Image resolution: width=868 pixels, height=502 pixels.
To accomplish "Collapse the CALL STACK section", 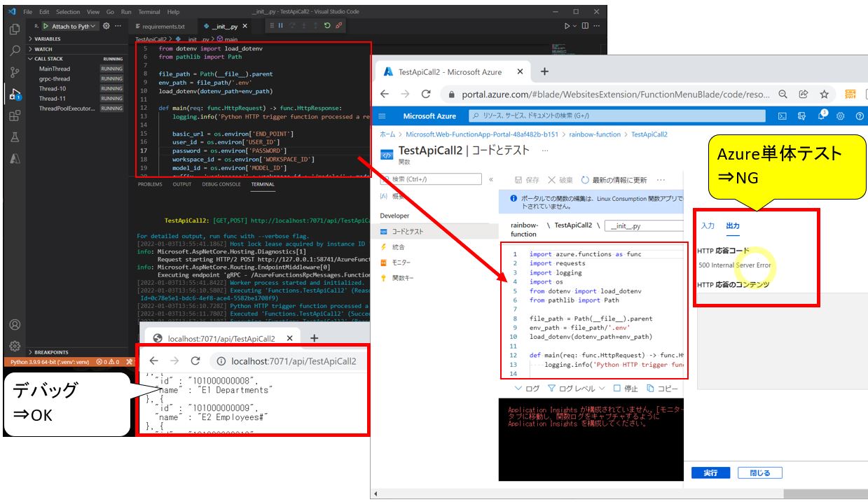I will [46, 57].
